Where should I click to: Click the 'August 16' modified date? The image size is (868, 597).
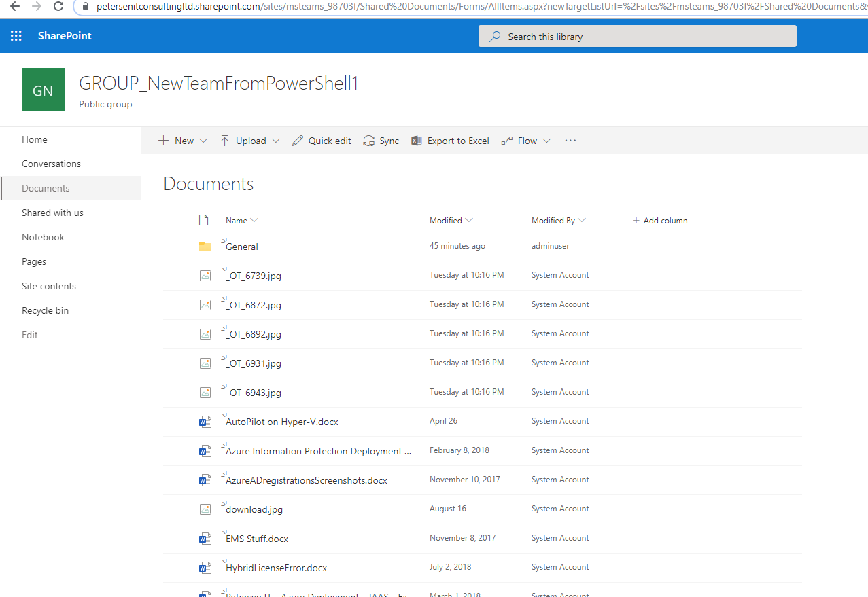(x=448, y=509)
